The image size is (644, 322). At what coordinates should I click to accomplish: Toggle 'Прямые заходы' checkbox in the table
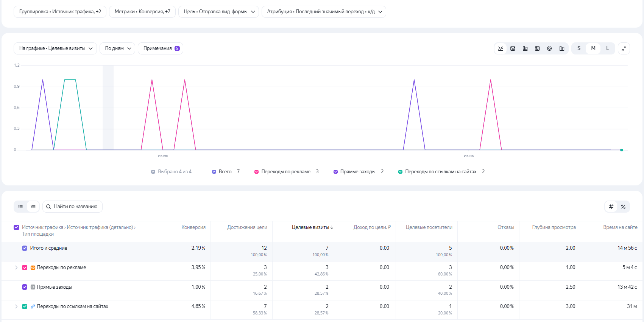coord(25,287)
